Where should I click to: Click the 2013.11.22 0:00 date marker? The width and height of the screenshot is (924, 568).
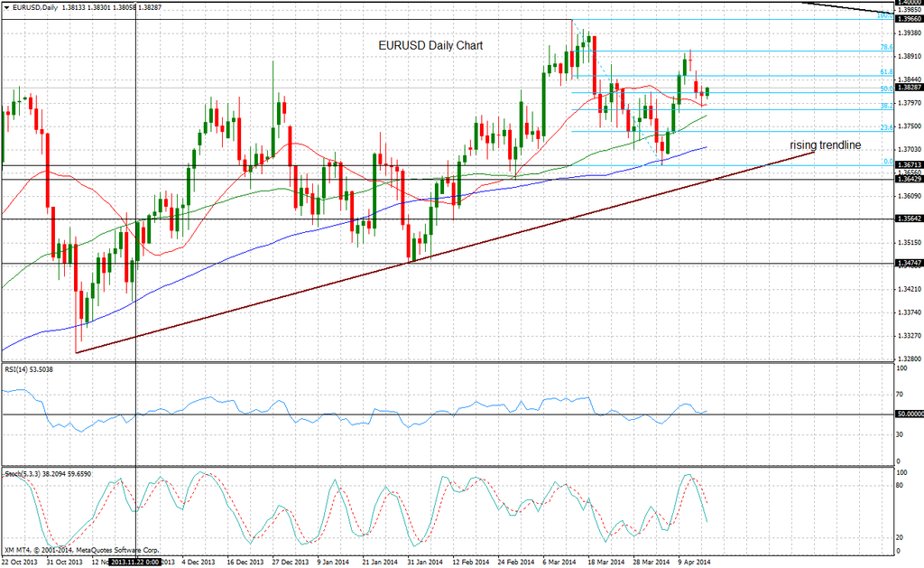click(135, 560)
